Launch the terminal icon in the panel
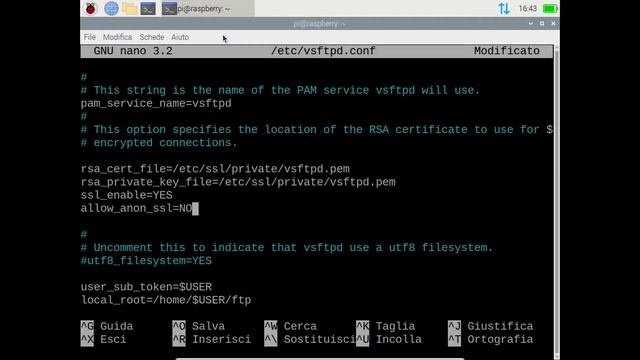Viewport: 640px width, 360px height. coord(148,9)
